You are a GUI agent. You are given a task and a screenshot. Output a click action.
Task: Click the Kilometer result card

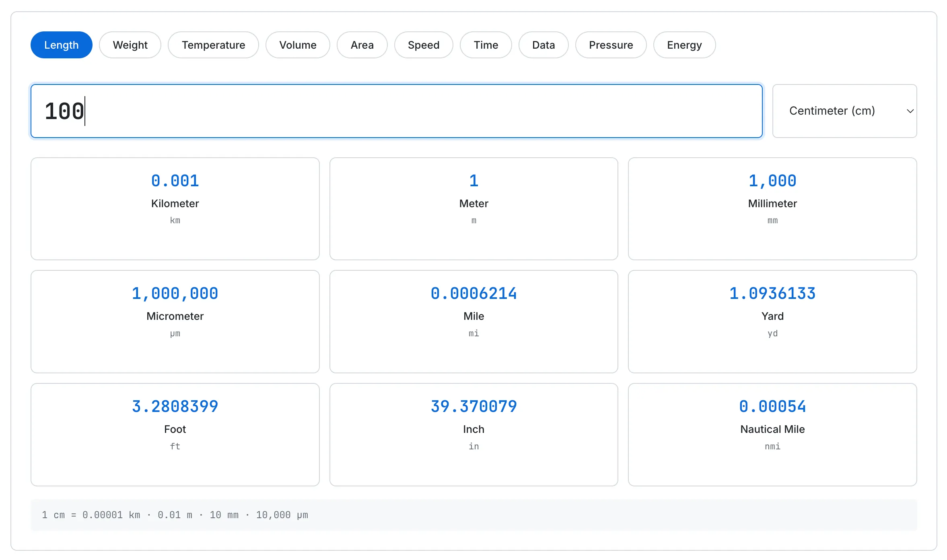tap(175, 208)
